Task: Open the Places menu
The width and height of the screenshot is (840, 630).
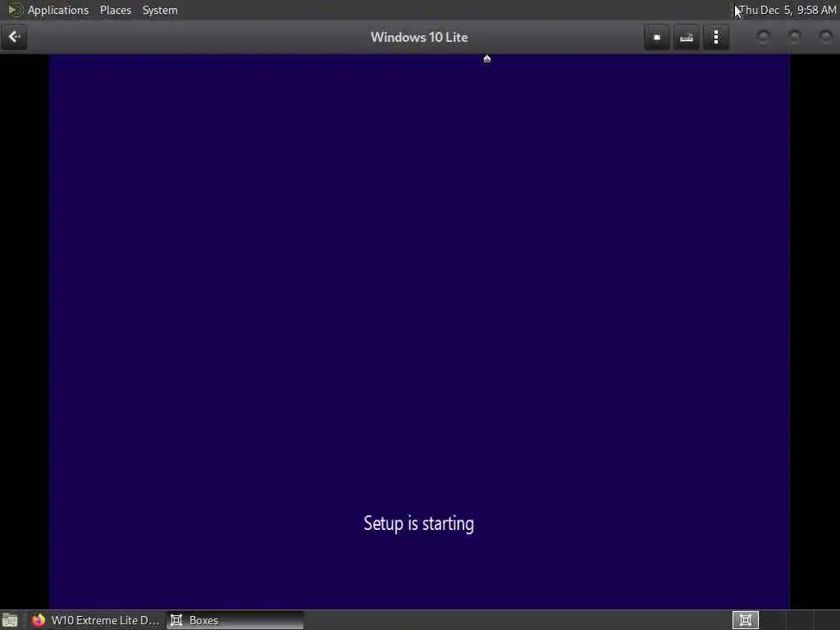Action: 115,10
